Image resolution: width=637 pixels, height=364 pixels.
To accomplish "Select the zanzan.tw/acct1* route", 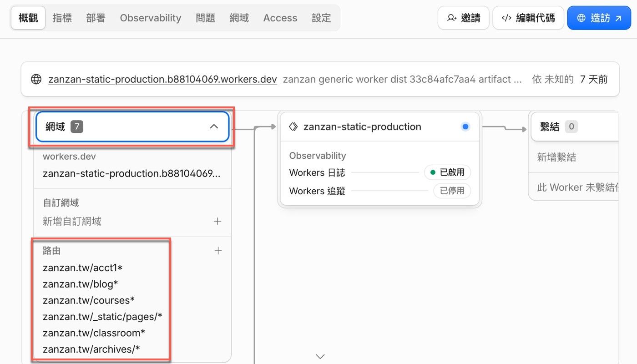I will (x=83, y=268).
